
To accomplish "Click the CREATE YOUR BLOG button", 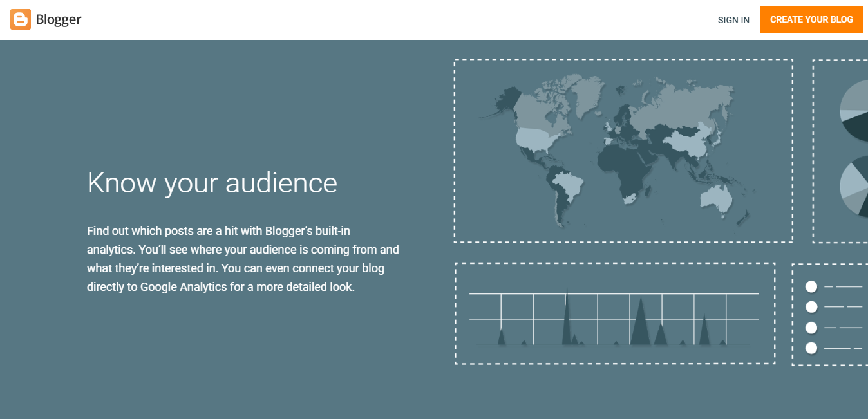I will pos(811,19).
